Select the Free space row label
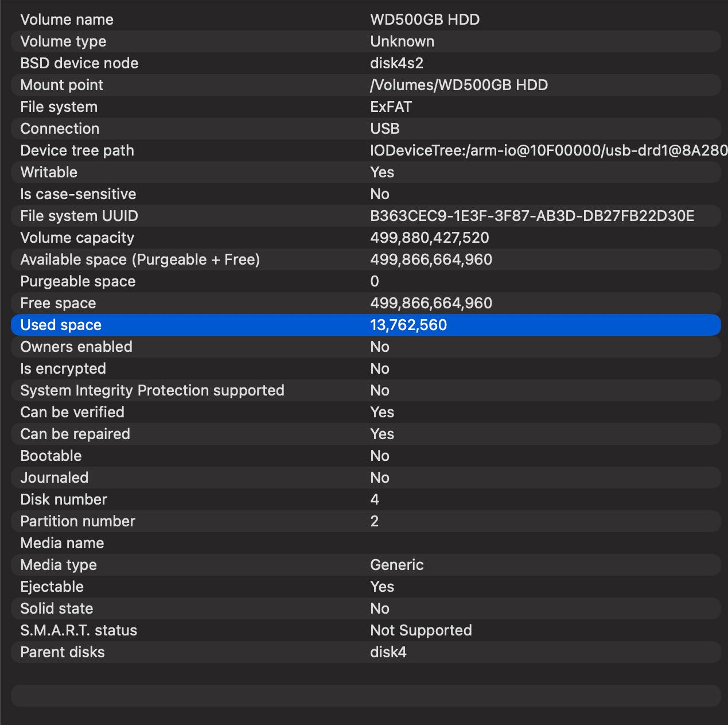Screen dimensions: 728x725 click(58, 303)
